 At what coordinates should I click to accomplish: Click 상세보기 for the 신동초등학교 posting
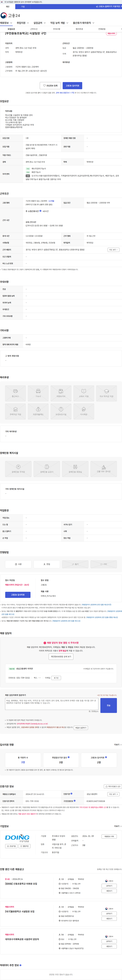click(109, 891)
